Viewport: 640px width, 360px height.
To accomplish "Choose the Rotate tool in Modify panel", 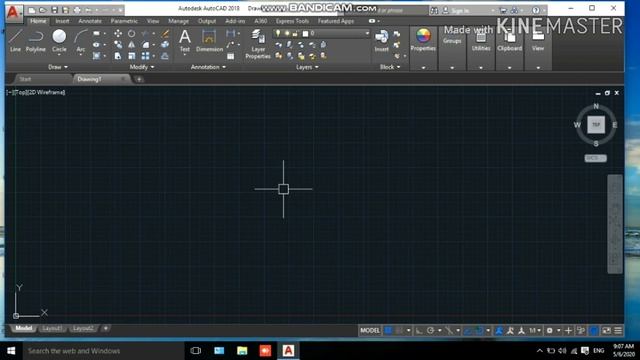I will tap(131, 33).
